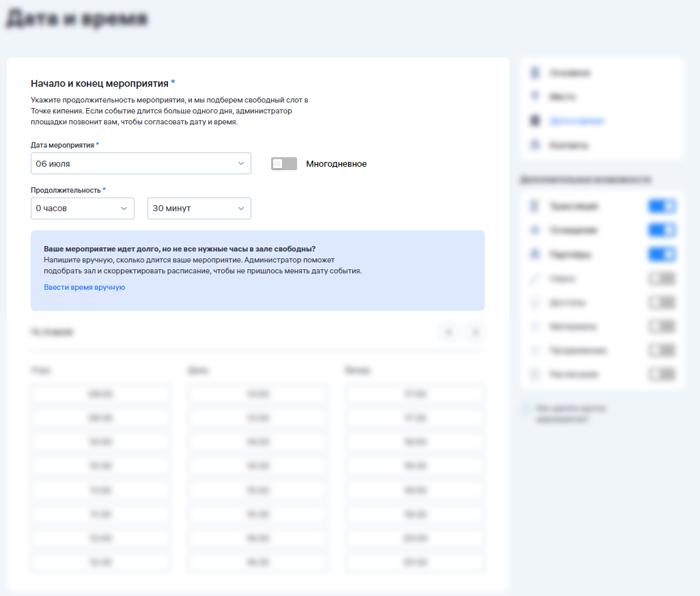This screenshot has width=700, height=596.
Task: Expand the minutes dropdown showing 30 минут
Action: click(199, 208)
